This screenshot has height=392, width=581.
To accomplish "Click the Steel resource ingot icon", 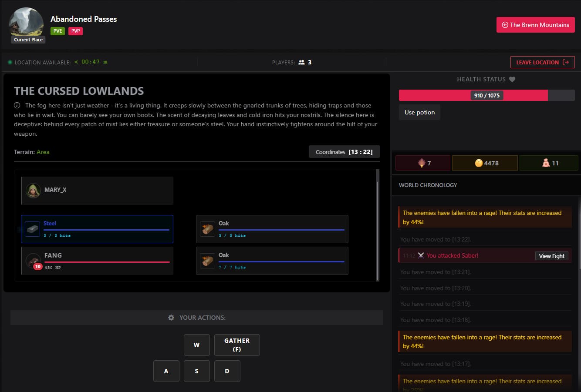I will click(x=33, y=229).
